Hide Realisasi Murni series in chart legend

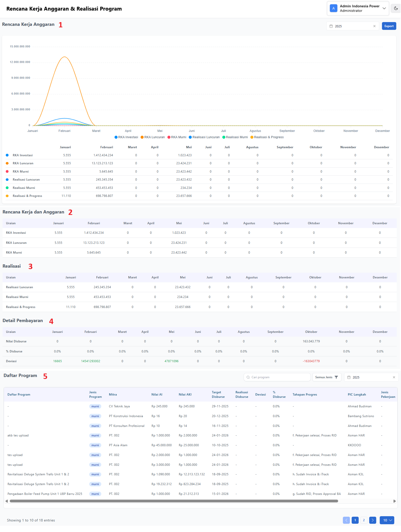(235, 137)
